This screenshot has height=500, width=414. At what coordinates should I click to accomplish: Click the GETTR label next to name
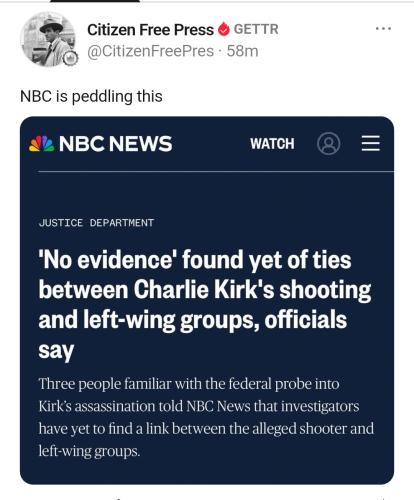pyautogui.click(x=256, y=29)
